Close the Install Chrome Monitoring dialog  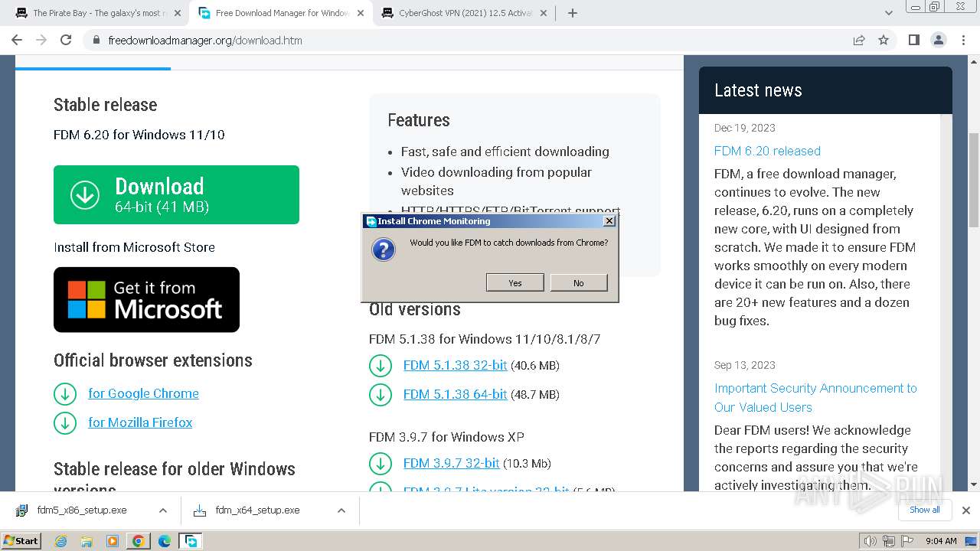point(609,221)
